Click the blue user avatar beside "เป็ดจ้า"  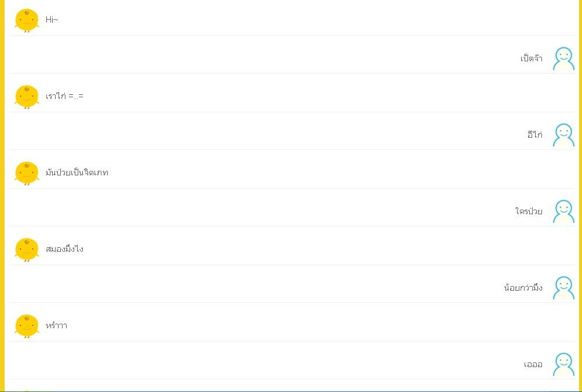563,58
